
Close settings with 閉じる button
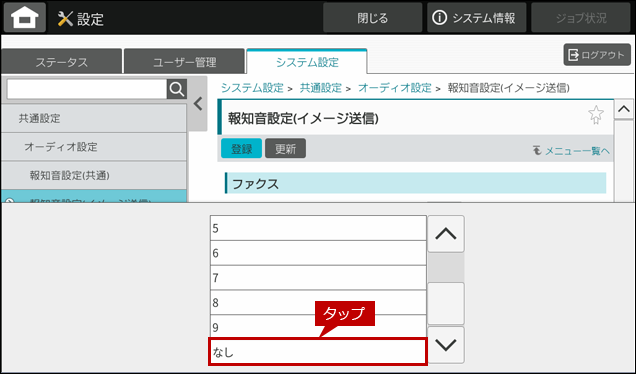(x=372, y=18)
